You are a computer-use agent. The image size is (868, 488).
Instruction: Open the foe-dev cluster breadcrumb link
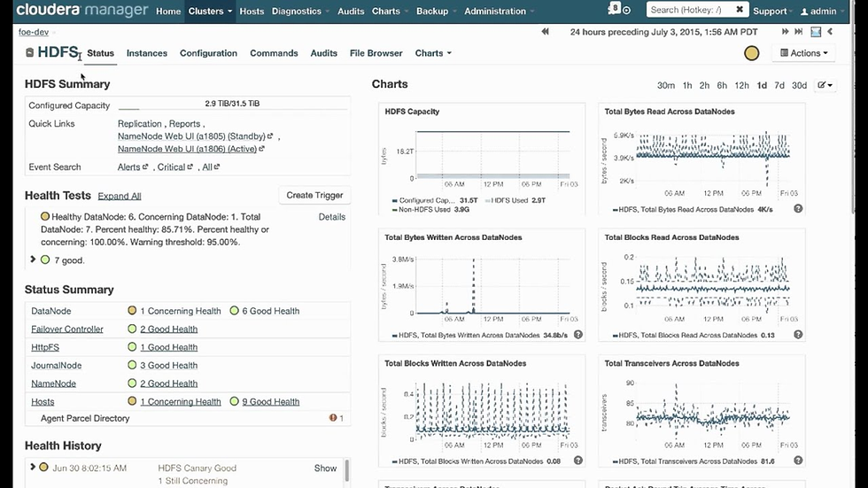point(34,32)
